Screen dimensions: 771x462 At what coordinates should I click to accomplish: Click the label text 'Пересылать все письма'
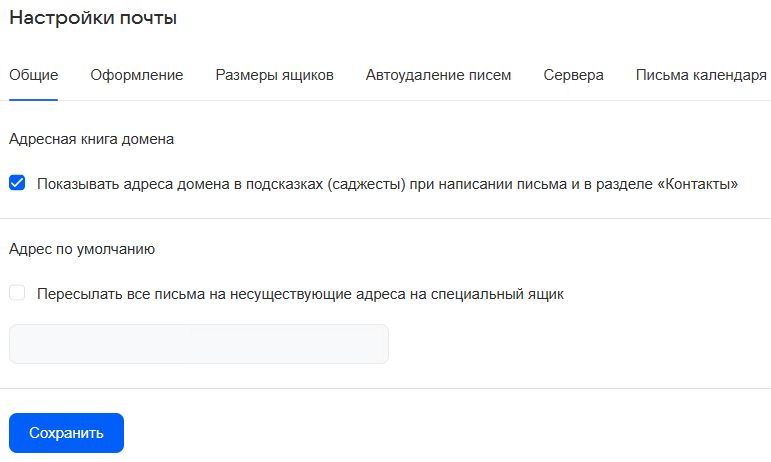pyautogui.click(x=116, y=294)
